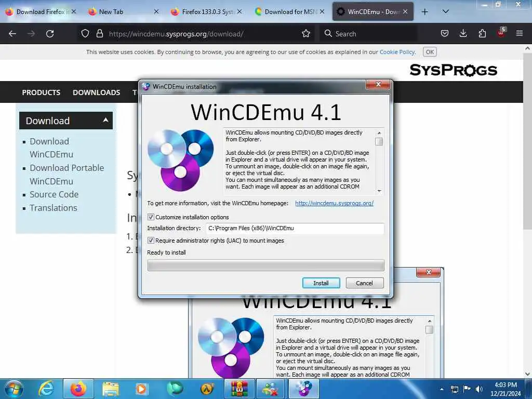The width and height of the screenshot is (532, 399).
Task: Click the volume speaker tray icon
Action: (479, 389)
